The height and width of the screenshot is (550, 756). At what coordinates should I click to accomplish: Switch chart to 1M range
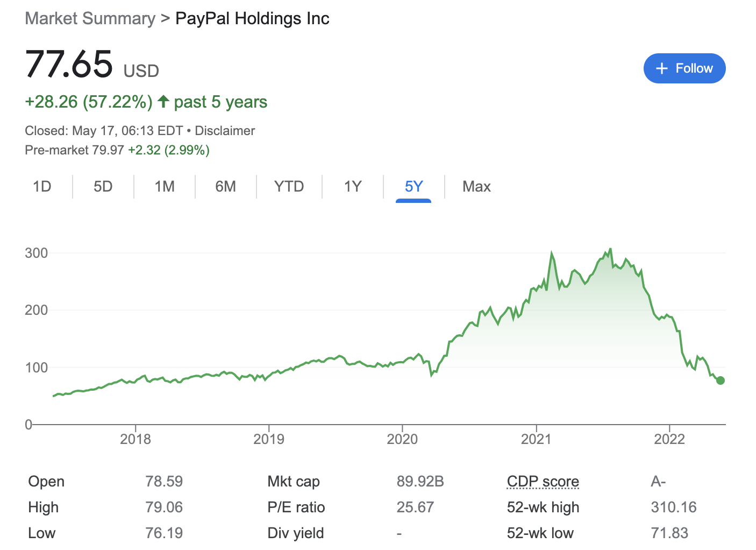(x=165, y=187)
